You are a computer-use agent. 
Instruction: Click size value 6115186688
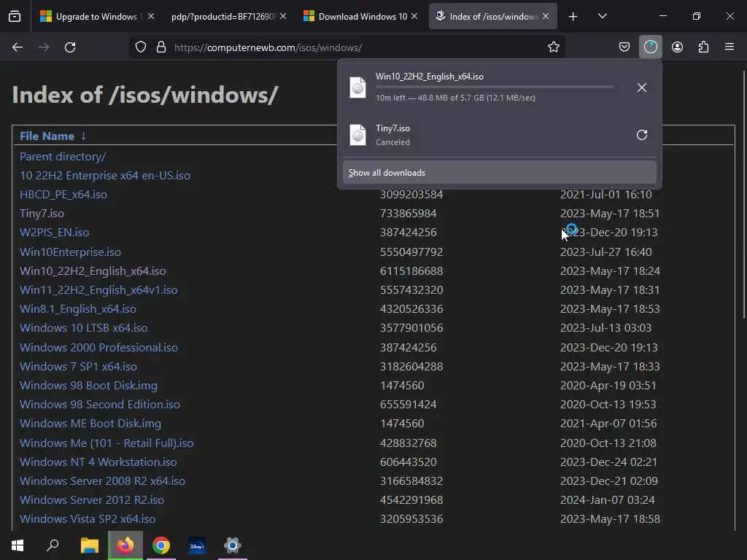(x=411, y=271)
